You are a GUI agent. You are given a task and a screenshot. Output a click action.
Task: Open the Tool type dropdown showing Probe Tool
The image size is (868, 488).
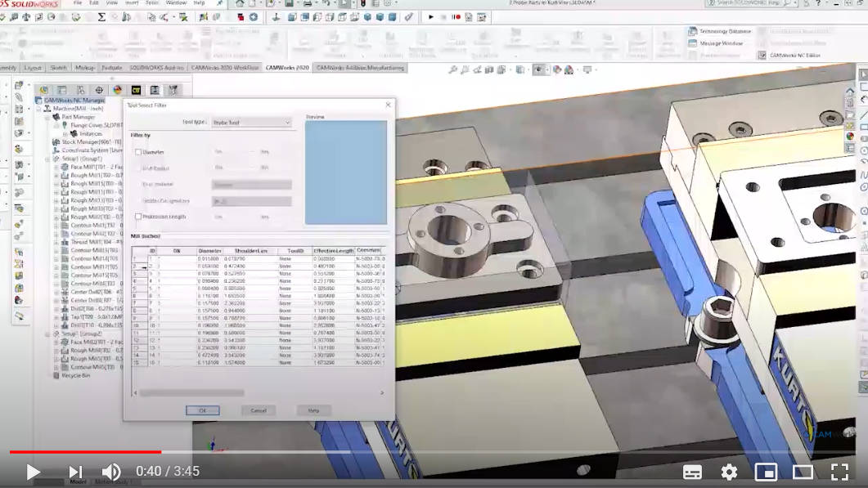tap(251, 123)
